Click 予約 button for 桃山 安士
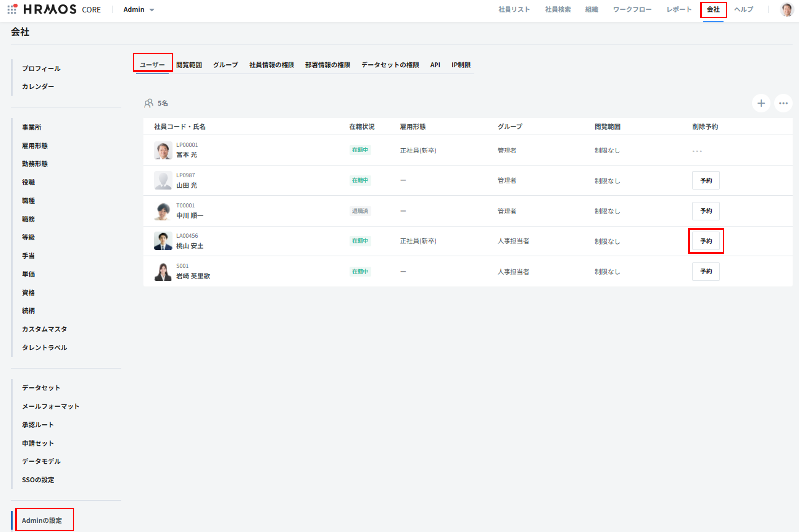The height and width of the screenshot is (532, 799). coord(706,241)
